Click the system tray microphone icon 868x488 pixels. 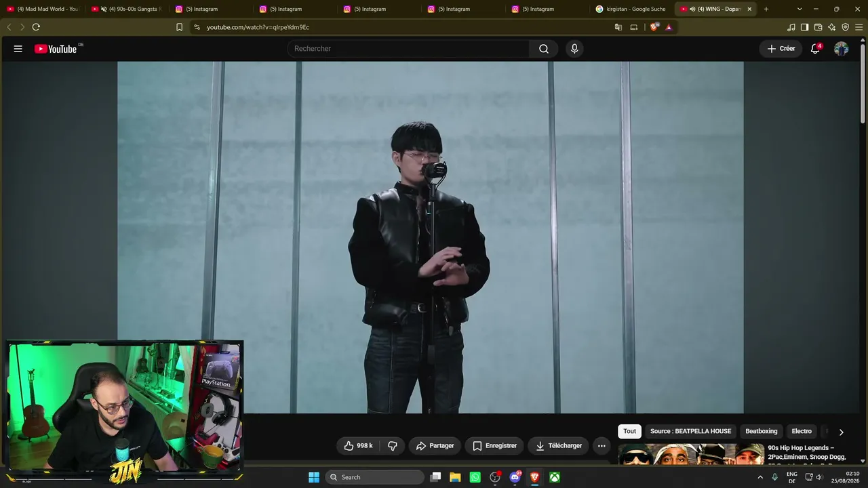click(774, 477)
